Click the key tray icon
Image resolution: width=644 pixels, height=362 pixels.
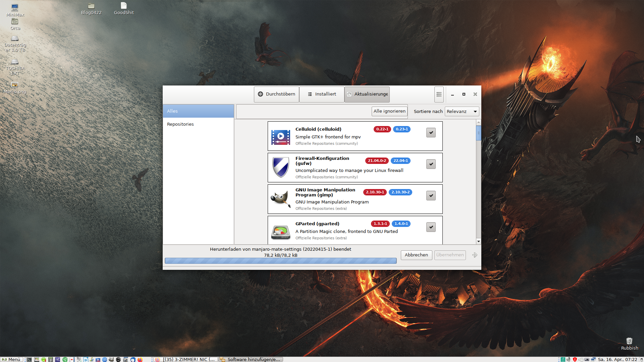click(x=581, y=360)
